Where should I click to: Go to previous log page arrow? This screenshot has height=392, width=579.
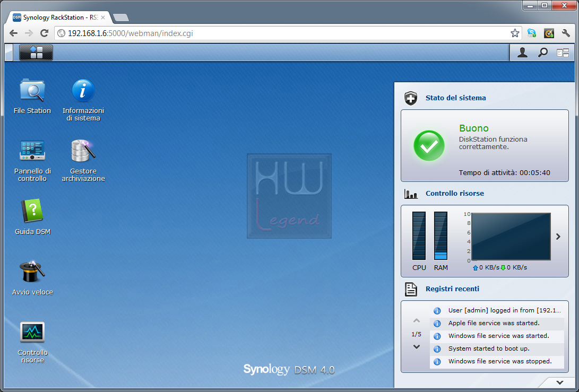(416, 320)
